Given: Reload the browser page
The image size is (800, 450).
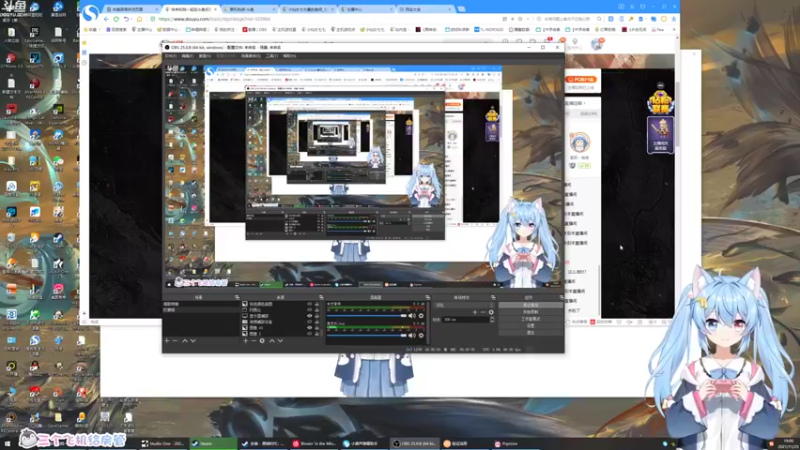Looking at the screenshot, I should coord(116,19).
